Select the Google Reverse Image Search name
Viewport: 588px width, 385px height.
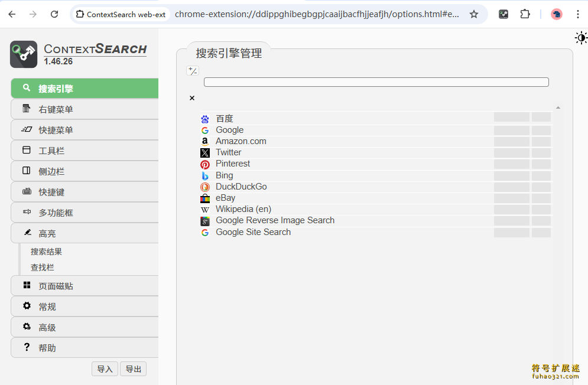click(x=275, y=220)
